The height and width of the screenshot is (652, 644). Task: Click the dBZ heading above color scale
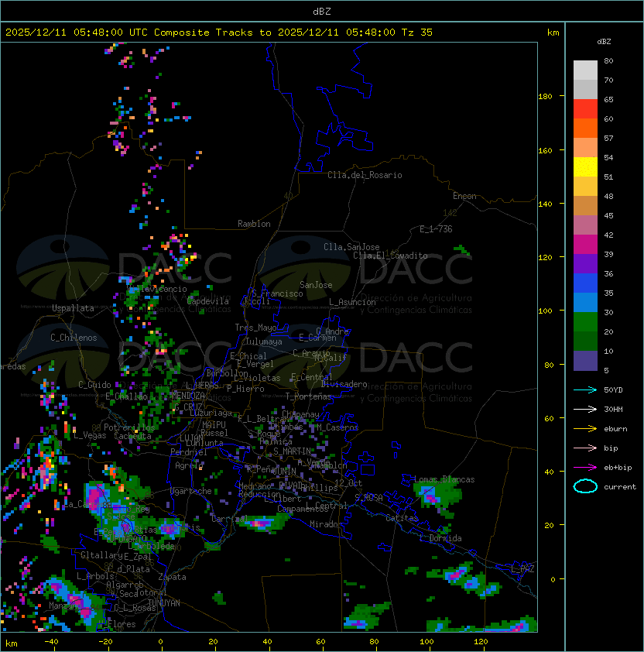tap(604, 42)
